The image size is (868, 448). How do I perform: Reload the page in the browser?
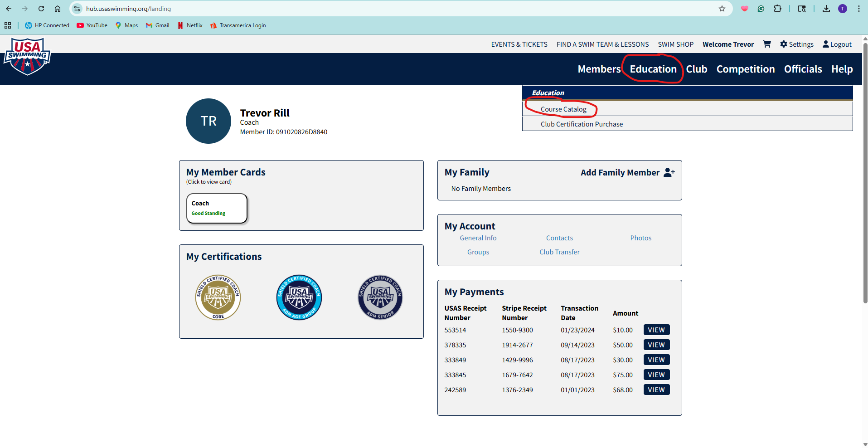pos(41,9)
